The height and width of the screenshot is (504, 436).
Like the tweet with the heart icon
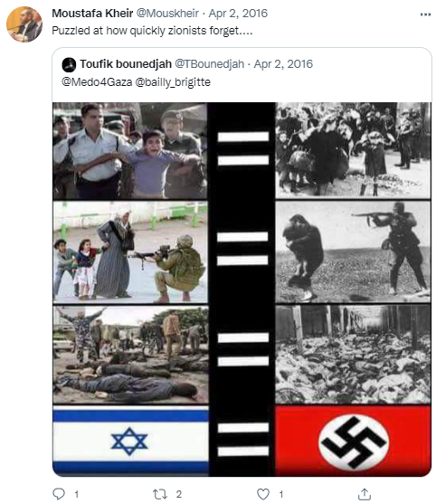pos(263,494)
